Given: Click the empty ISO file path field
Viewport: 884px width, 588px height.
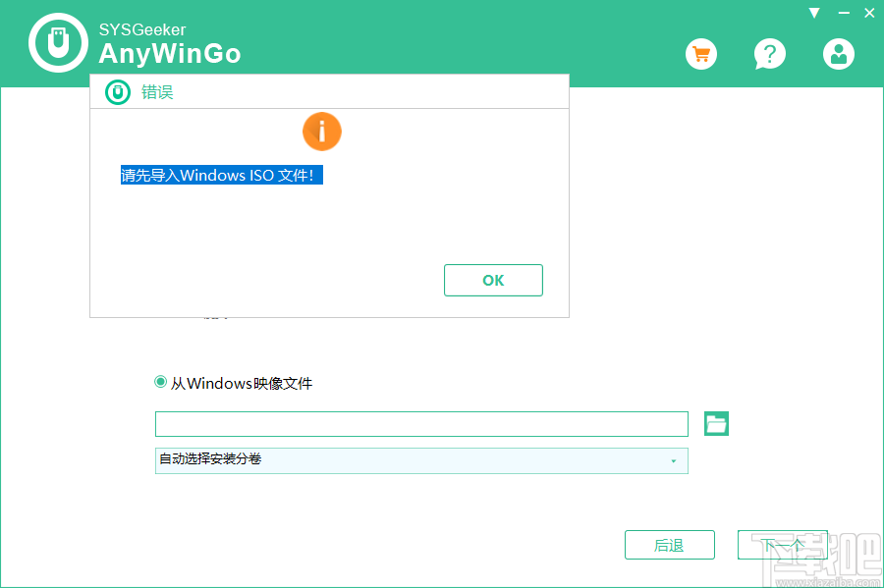Looking at the screenshot, I should (421, 423).
